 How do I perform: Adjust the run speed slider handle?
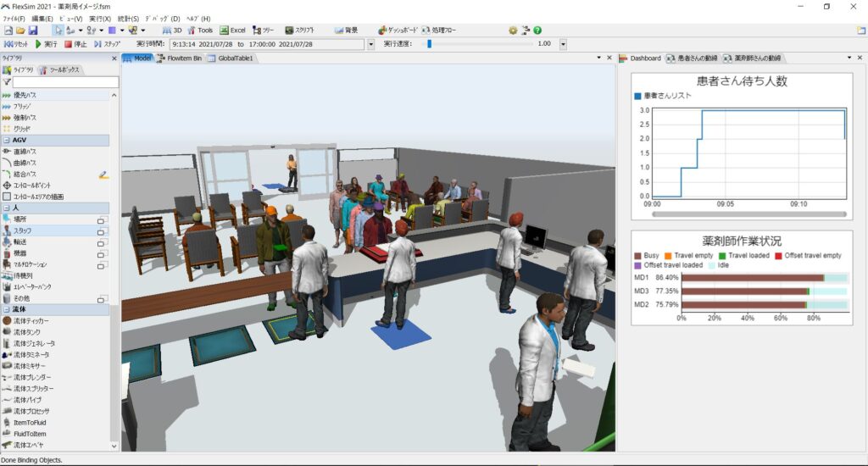429,44
